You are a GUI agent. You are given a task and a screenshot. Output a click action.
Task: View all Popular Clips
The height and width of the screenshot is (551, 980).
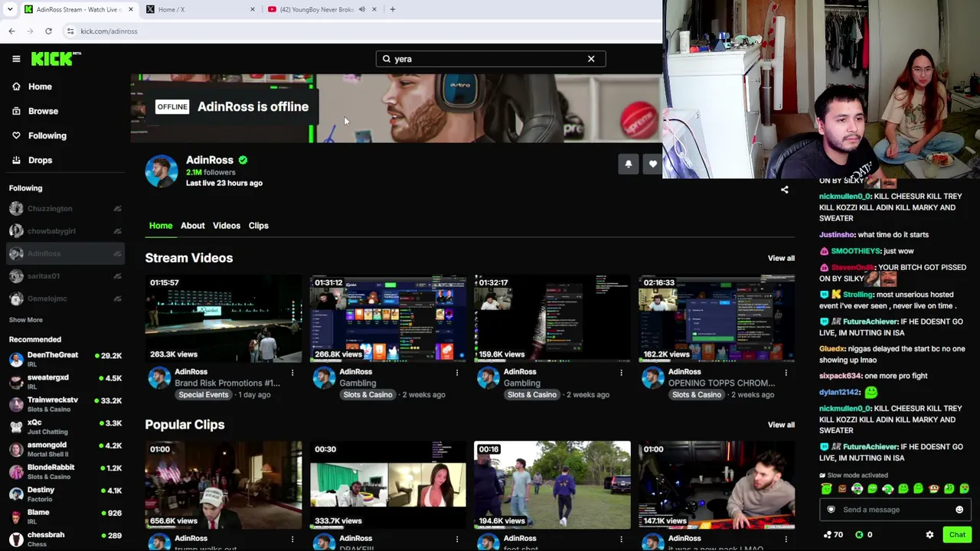[781, 425]
